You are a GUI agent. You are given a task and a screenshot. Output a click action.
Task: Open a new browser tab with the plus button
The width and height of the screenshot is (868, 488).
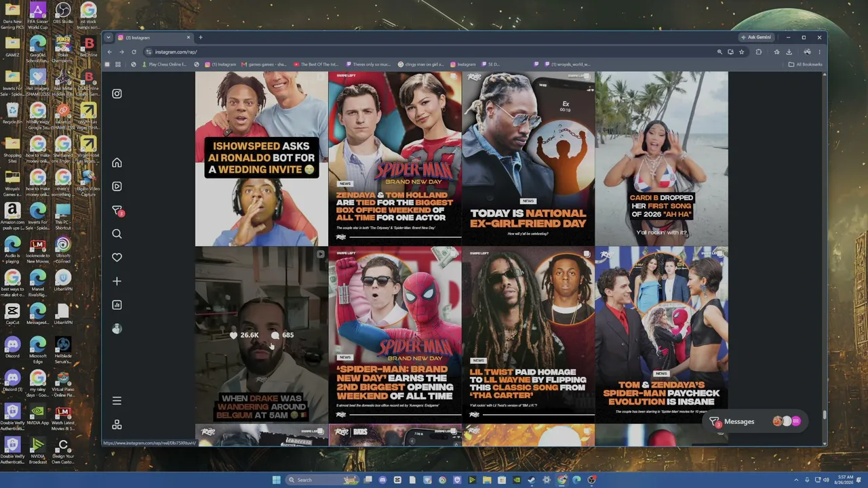tap(200, 37)
